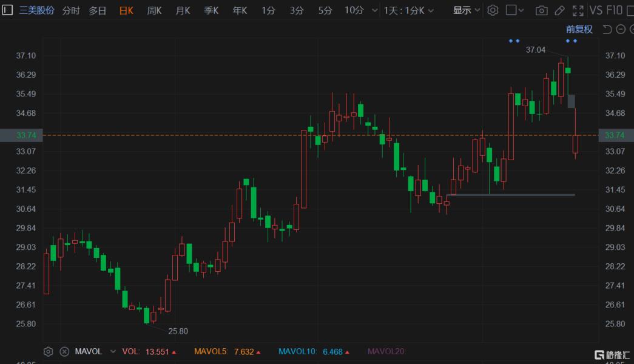Open F10 company info
This screenshot has height=364, width=634.
point(615,10)
